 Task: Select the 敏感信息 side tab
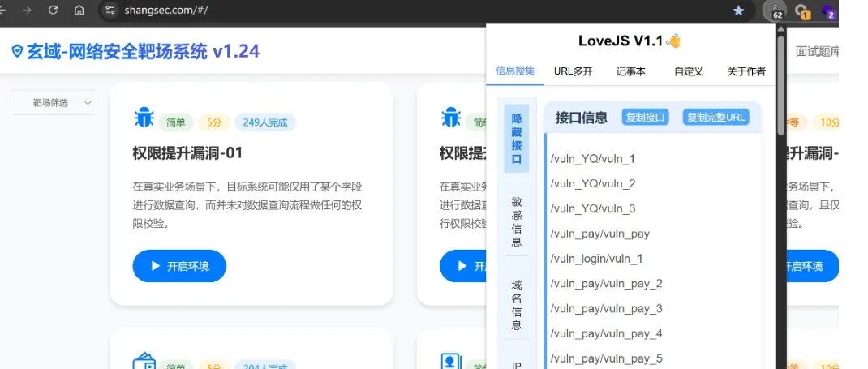pos(517,222)
